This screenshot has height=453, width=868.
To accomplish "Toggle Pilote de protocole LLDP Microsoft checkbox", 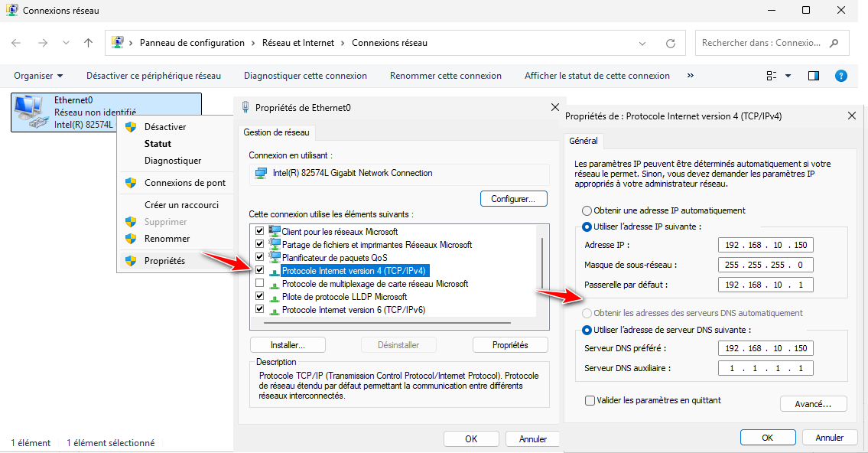I will (x=259, y=296).
